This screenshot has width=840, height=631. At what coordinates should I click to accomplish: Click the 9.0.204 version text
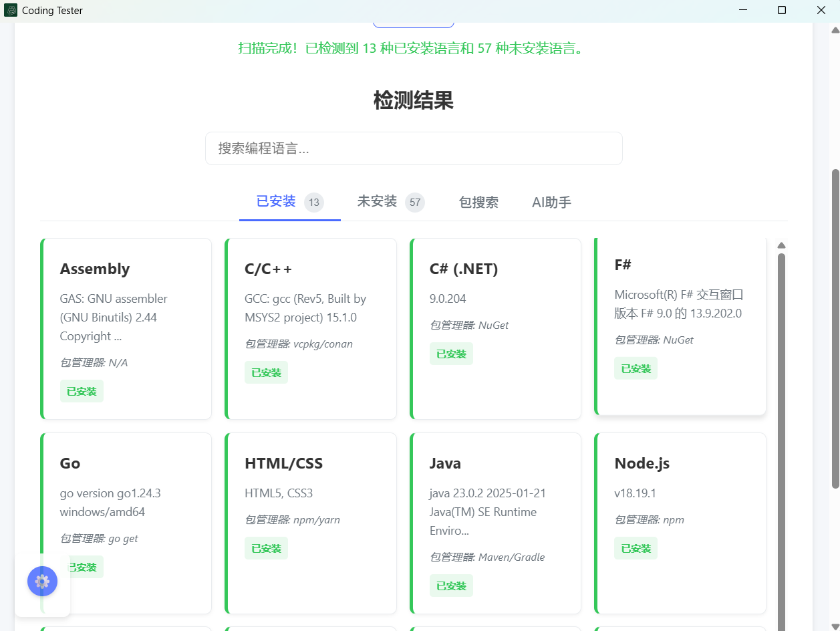pos(448,299)
